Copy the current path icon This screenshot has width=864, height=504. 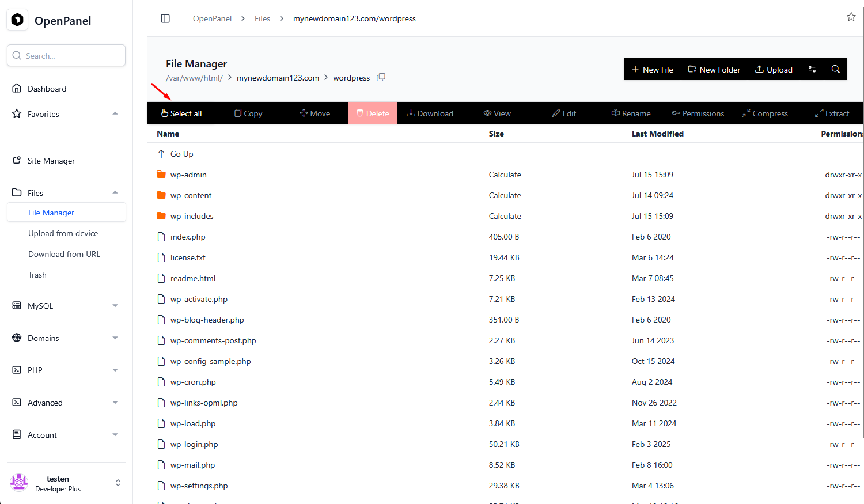tap(381, 77)
